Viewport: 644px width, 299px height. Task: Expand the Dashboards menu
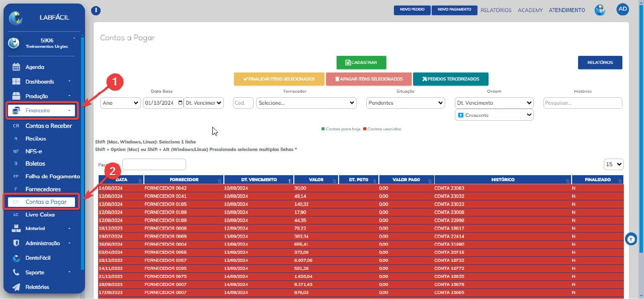tap(41, 82)
